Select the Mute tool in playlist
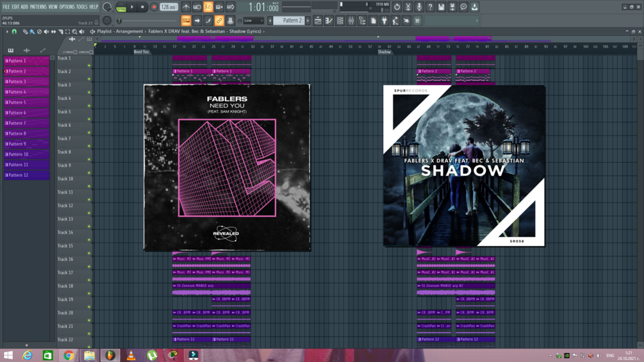Viewport: 644px width, 362px height. pyautogui.click(x=46, y=31)
